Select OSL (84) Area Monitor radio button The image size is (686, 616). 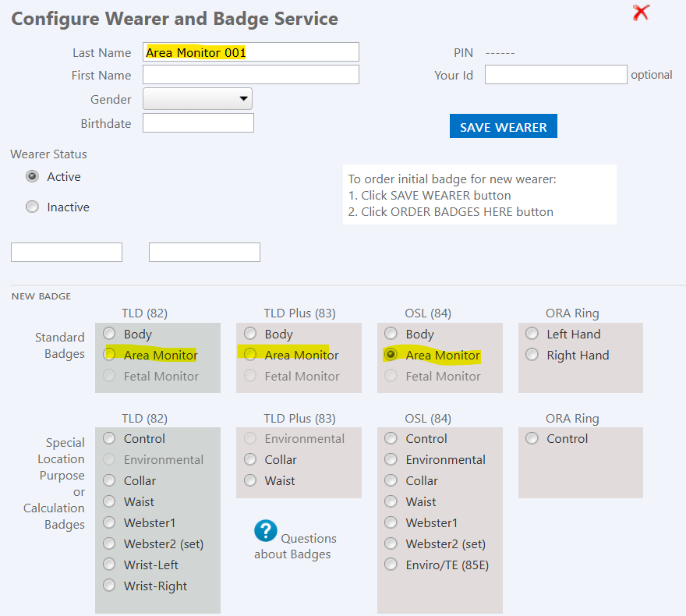[391, 355]
